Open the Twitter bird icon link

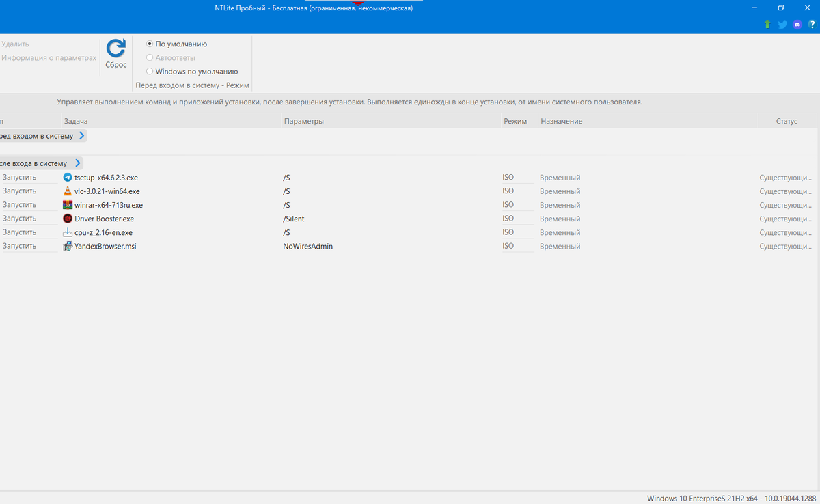(x=782, y=25)
